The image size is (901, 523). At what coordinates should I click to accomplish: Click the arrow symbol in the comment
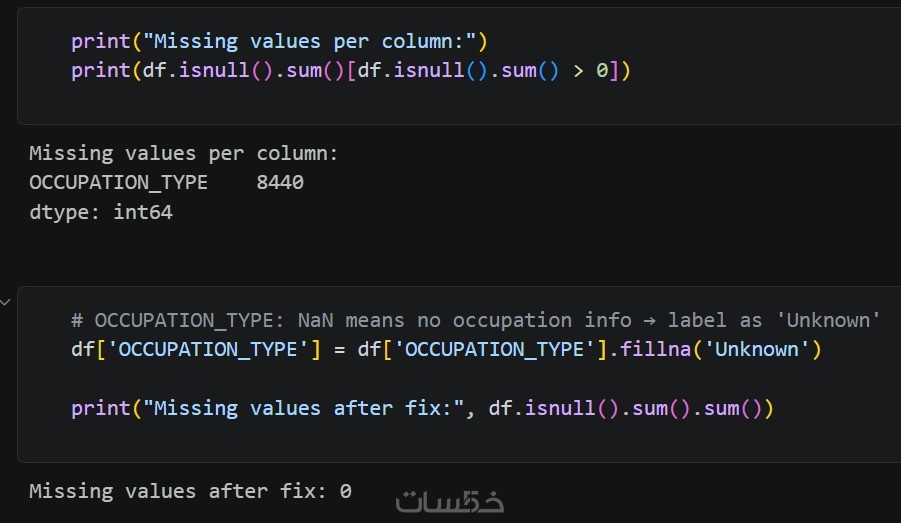tap(650, 320)
